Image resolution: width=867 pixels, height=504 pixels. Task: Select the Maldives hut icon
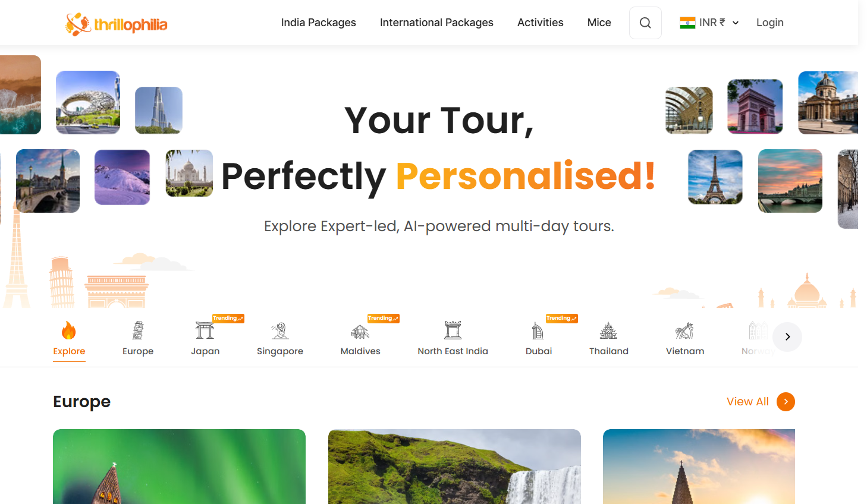pyautogui.click(x=360, y=330)
